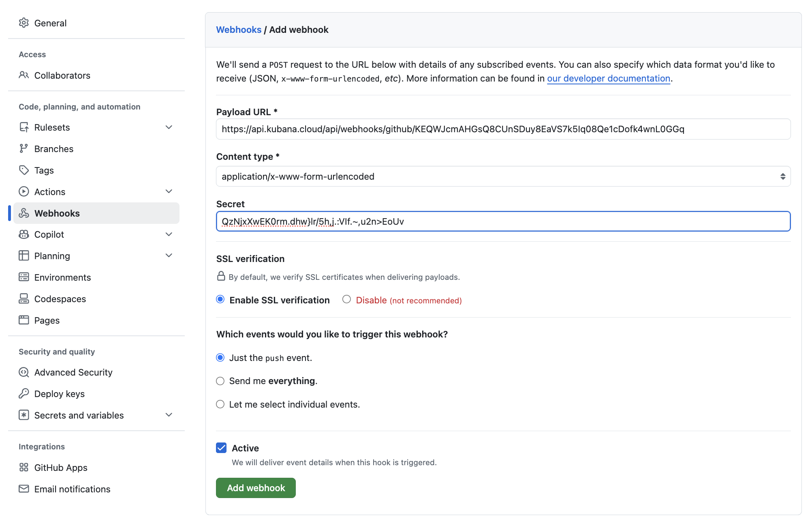Click the Tags label icon
Image resolution: width=812 pixels, height=524 pixels.
point(24,170)
